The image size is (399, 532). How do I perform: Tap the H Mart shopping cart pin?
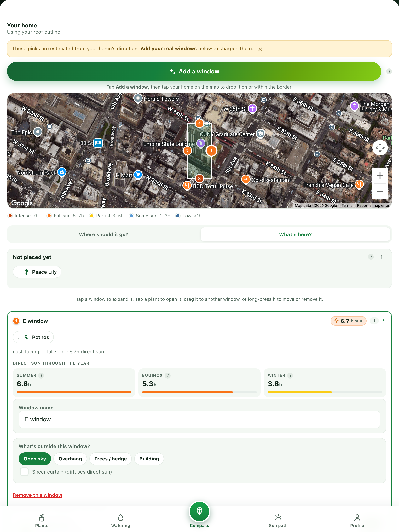pyautogui.click(x=138, y=175)
